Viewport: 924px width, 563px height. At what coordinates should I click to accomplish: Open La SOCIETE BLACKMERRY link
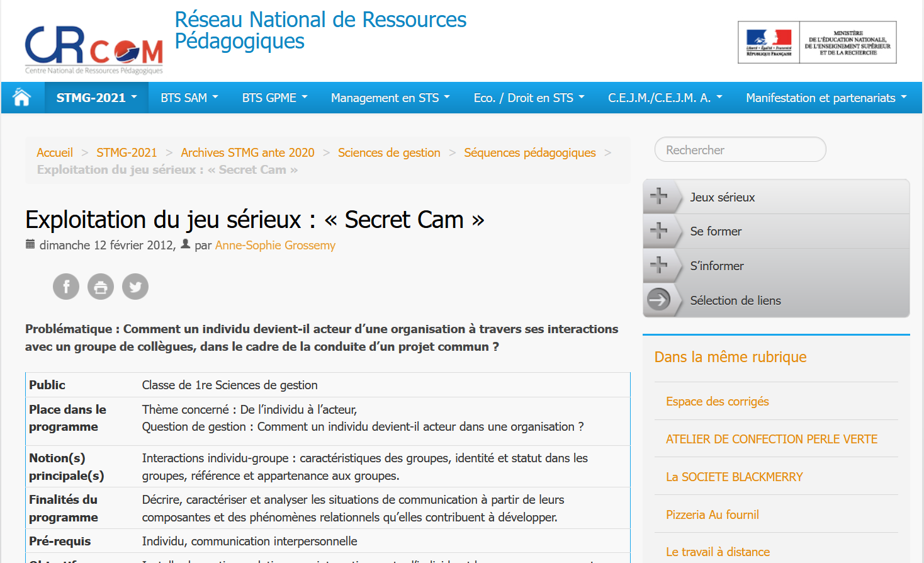pos(734,477)
